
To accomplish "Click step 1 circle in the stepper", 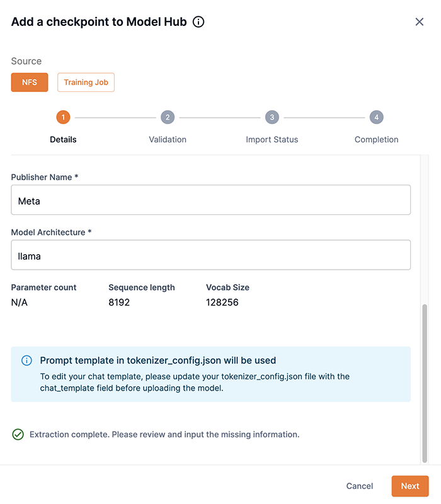I will (x=63, y=117).
